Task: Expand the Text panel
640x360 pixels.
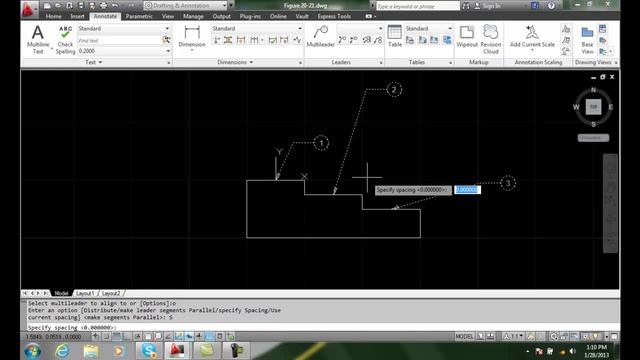Action: (94, 62)
